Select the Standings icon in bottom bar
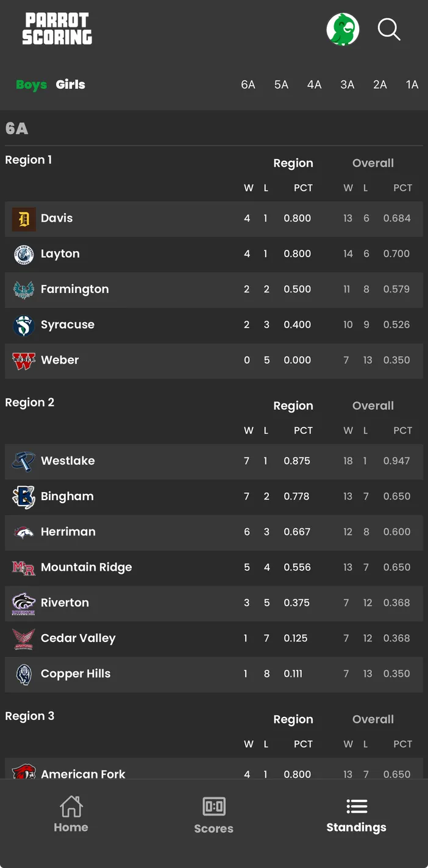428x868 pixels. [356, 805]
